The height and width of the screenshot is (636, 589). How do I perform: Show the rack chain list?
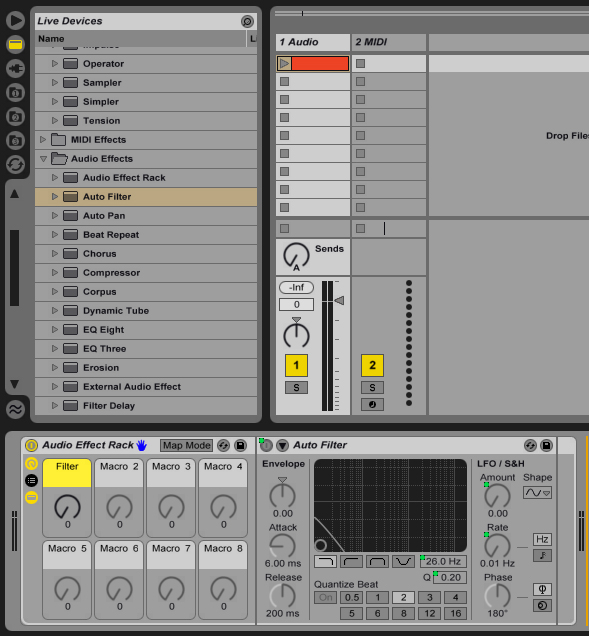31,480
